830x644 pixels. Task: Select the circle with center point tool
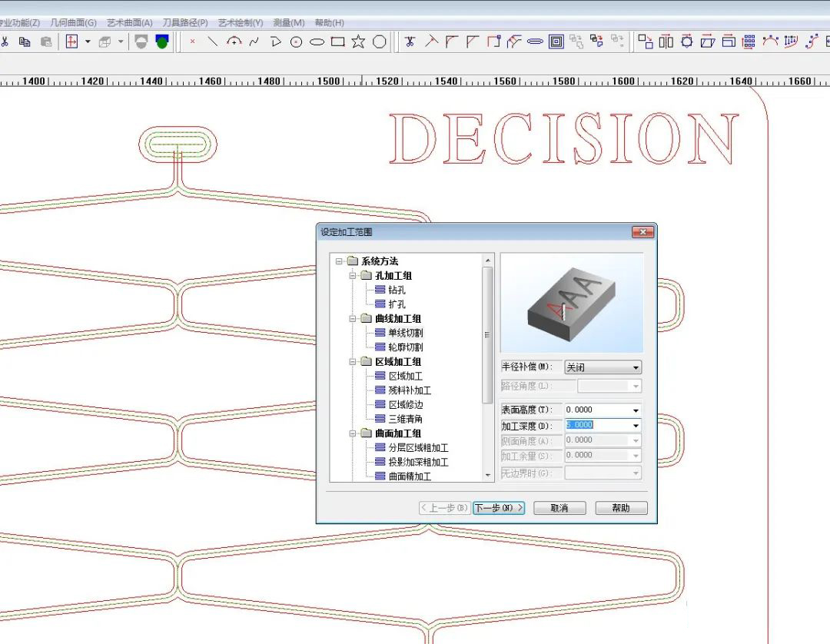(x=296, y=41)
